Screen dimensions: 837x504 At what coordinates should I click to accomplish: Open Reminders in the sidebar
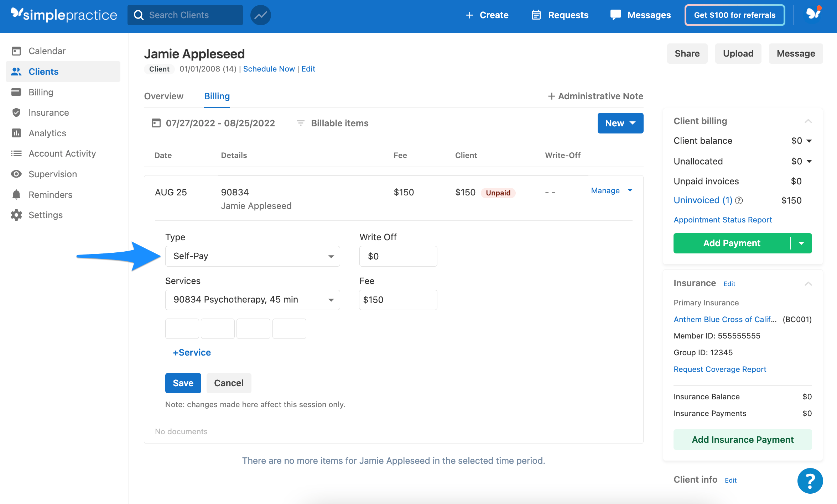pyautogui.click(x=50, y=195)
